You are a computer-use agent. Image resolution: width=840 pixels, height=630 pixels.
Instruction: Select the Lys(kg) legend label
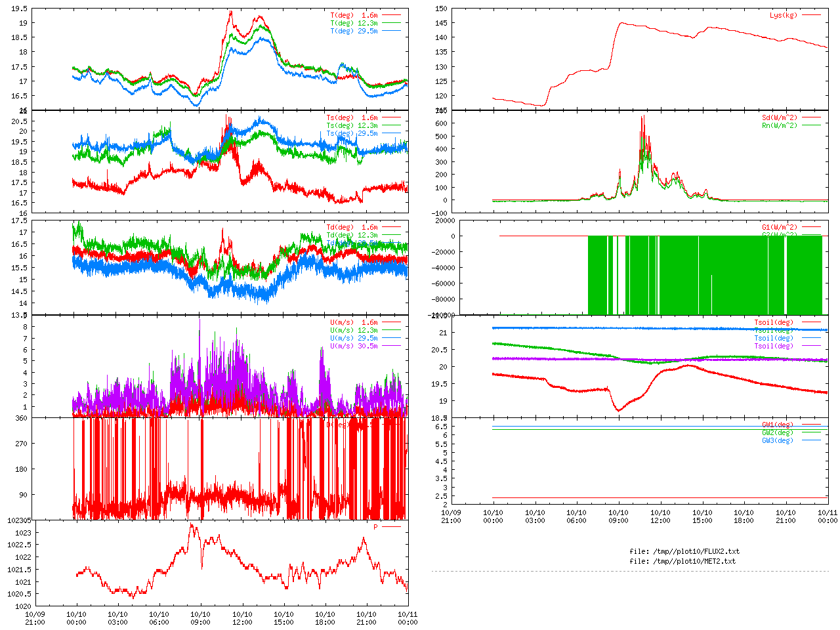point(784,15)
